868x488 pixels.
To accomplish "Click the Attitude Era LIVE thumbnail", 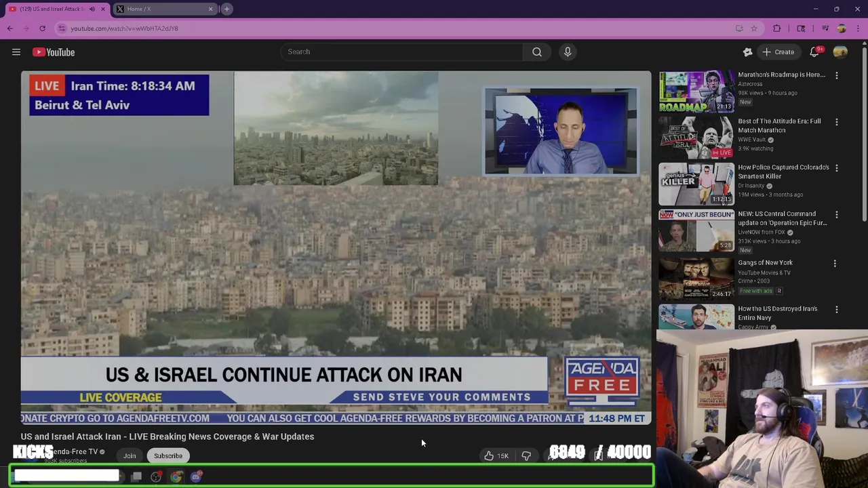I will point(696,138).
